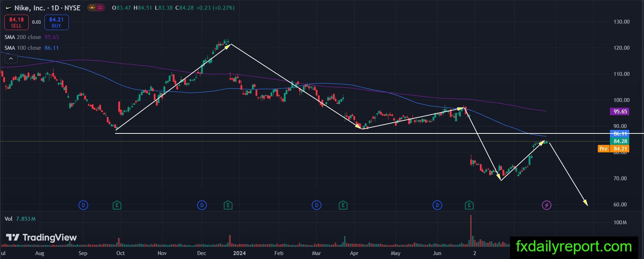Click the Mar label on the time axis

point(316,253)
